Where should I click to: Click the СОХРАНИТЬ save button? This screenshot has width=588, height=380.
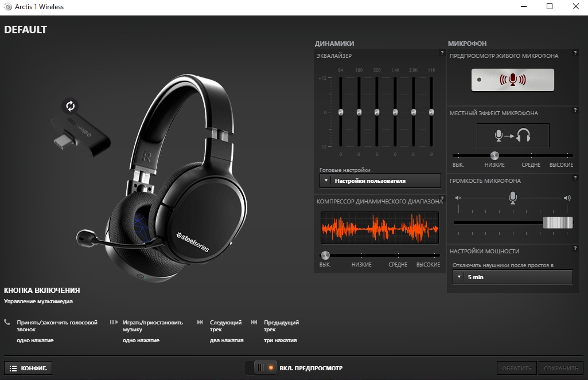[561, 368]
